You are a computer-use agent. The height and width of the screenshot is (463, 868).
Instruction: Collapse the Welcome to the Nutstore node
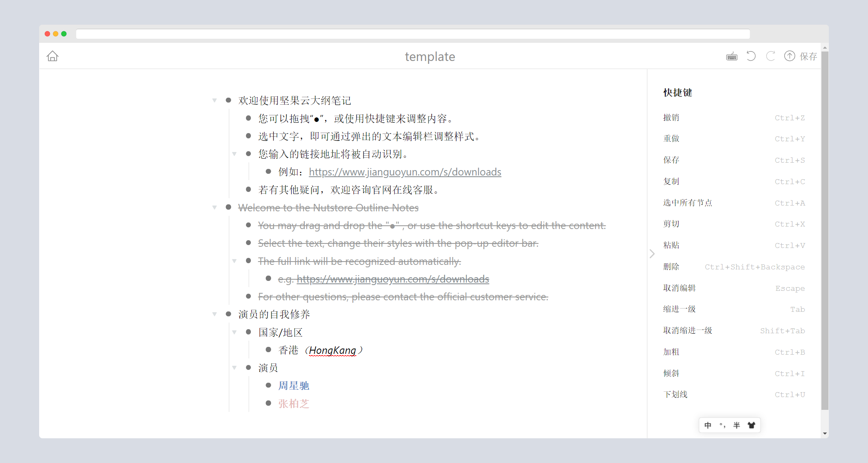[x=214, y=208]
